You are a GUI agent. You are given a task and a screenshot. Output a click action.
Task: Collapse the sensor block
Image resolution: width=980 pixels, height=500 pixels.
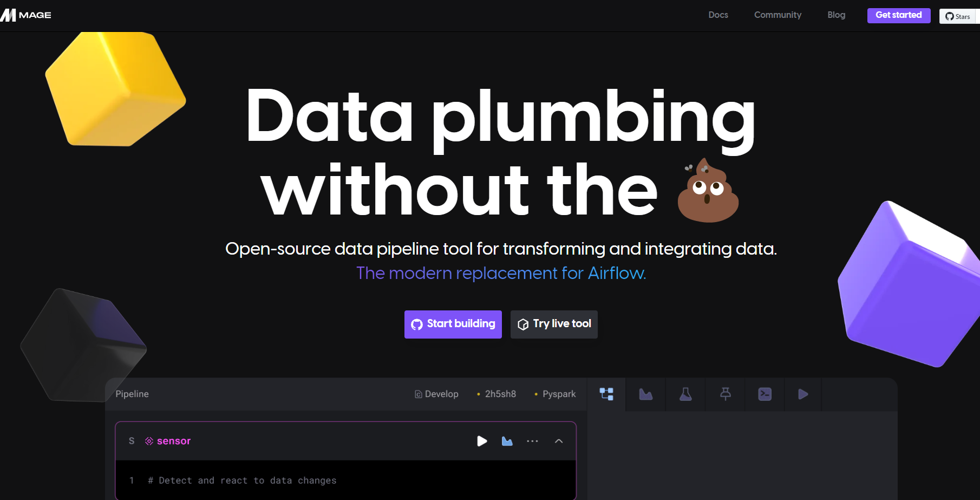tap(559, 441)
